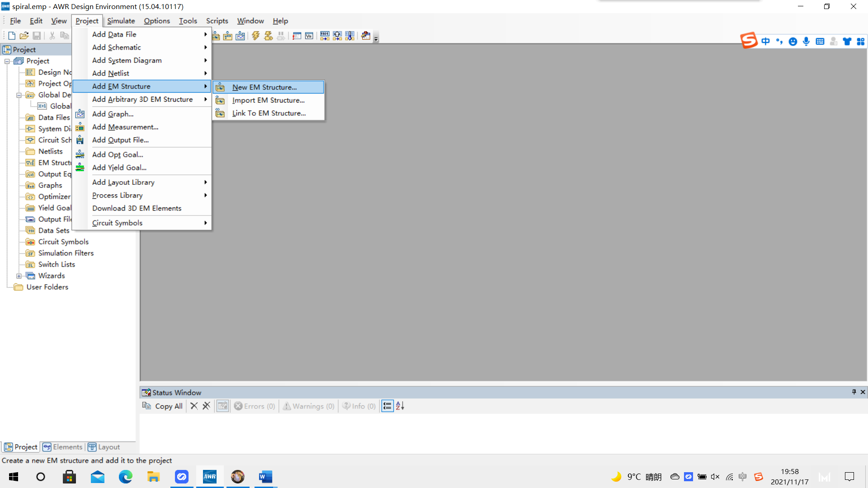
Task: Pin the Status Window panel
Action: pyautogui.click(x=854, y=392)
